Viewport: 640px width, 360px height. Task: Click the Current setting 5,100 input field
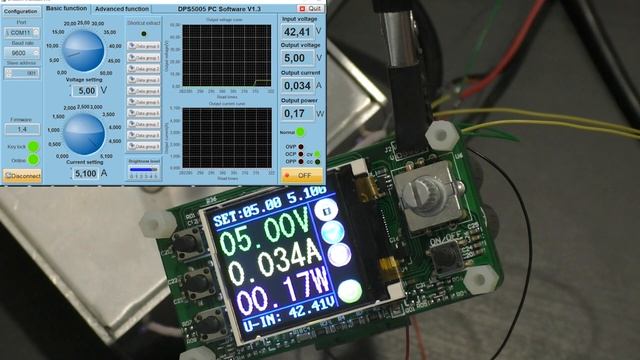pos(85,173)
